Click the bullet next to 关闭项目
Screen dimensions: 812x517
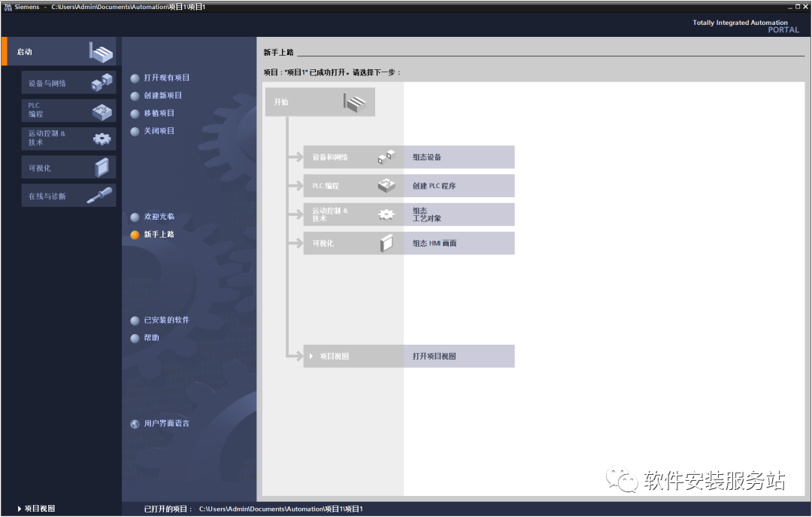[135, 131]
